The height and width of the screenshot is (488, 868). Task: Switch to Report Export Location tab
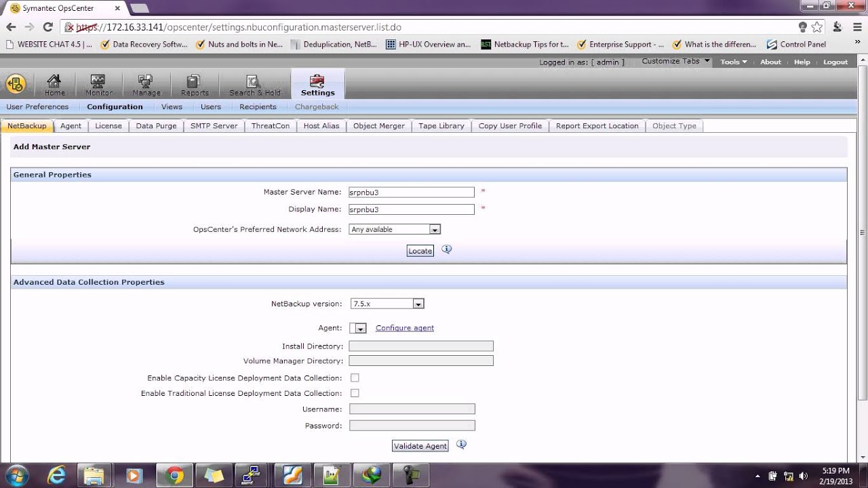point(597,125)
